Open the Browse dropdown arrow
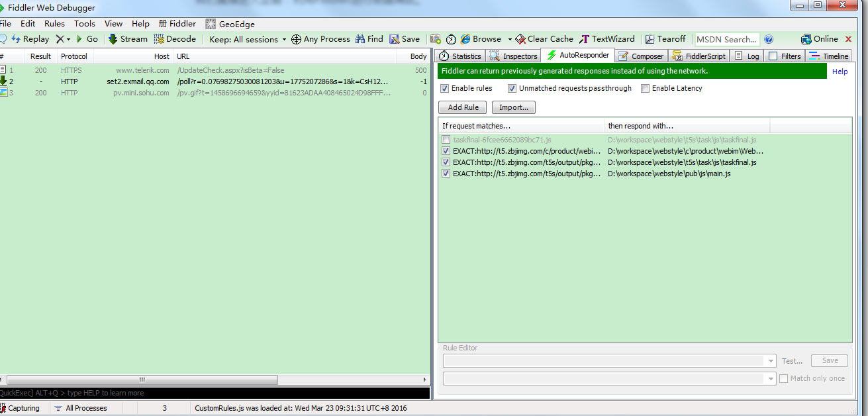Screen dimensions: 868x416 point(510,40)
